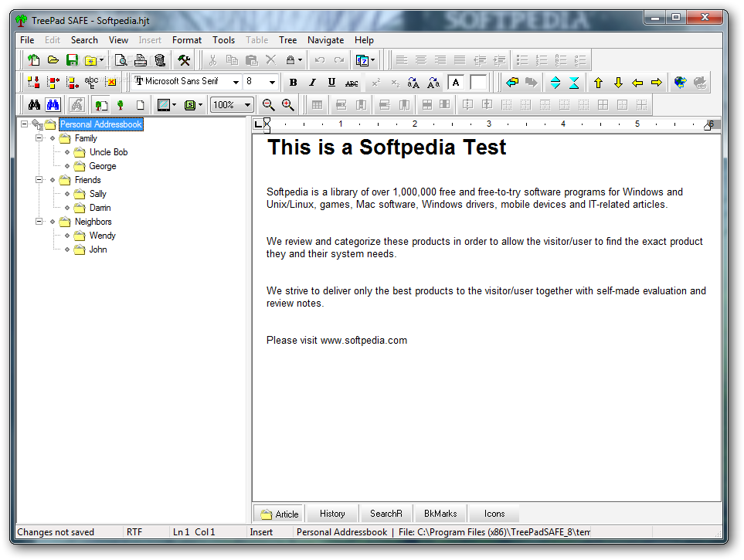
Task: Click the ruler's right indent marker
Action: (x=708, y=126)
